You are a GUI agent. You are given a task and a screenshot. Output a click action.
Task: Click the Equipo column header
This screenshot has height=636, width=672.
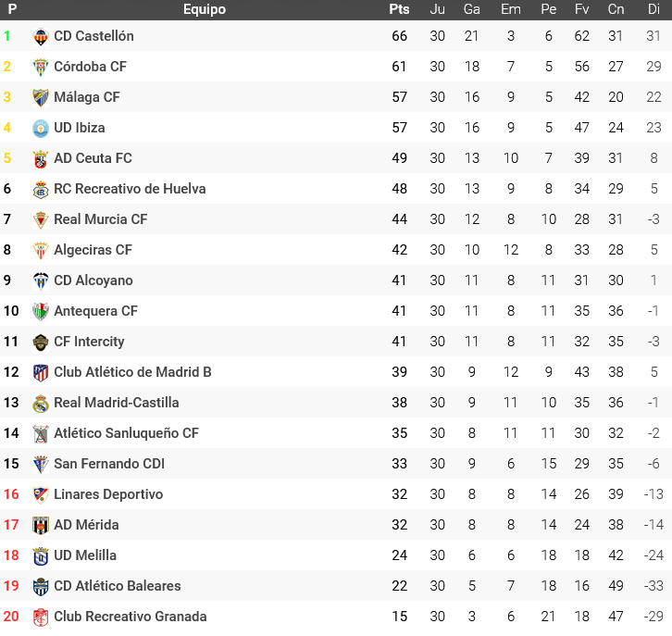(x=205, y=9)
